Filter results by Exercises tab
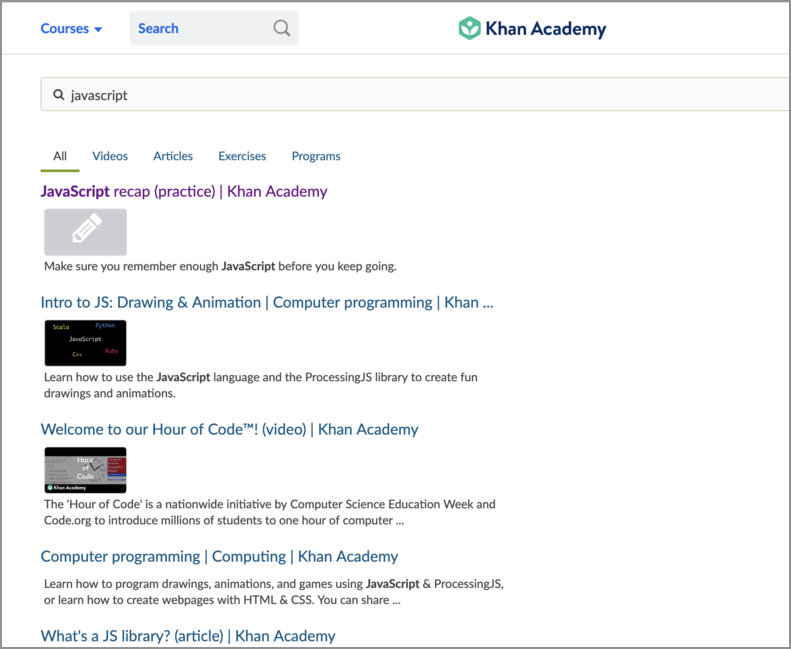The width and height of the screenshot is (791, 649). tap(242, 156)
